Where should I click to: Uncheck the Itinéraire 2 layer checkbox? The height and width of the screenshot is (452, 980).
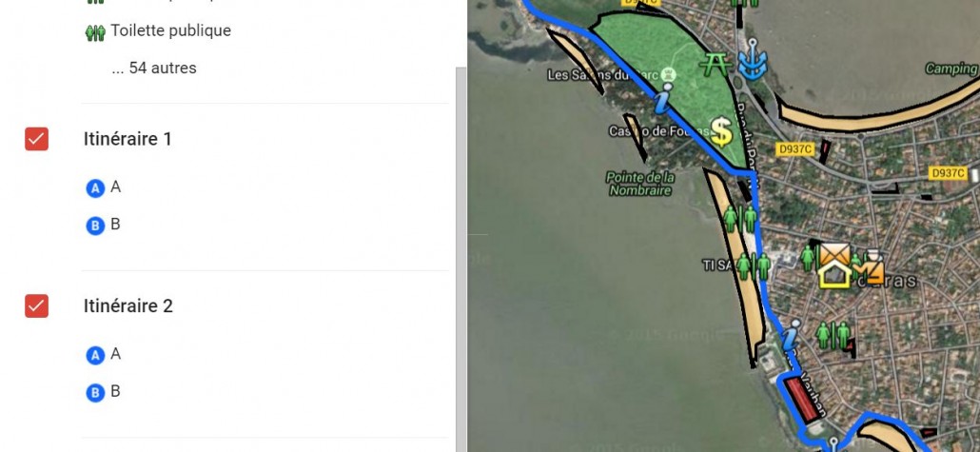point(36,305)
